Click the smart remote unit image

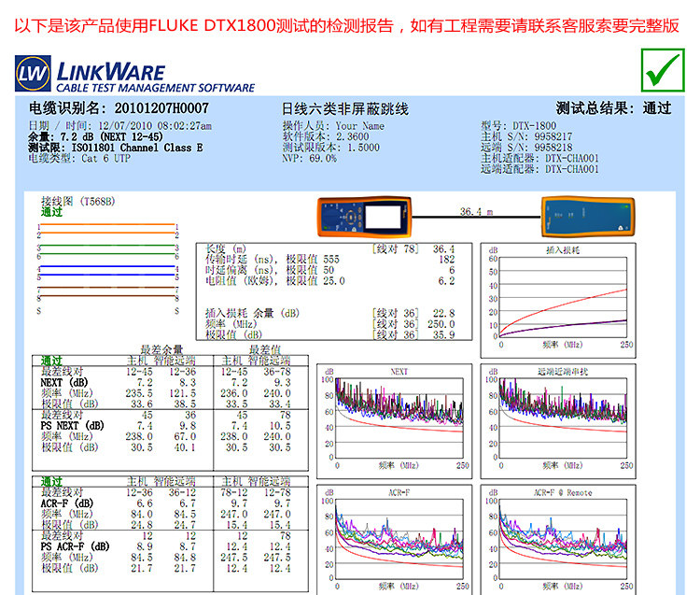click(x=588, y=217)
